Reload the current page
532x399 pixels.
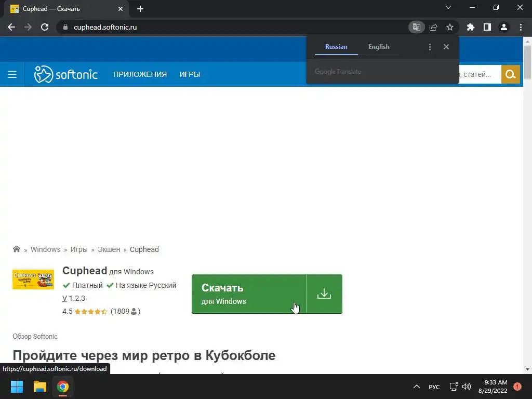45,27
